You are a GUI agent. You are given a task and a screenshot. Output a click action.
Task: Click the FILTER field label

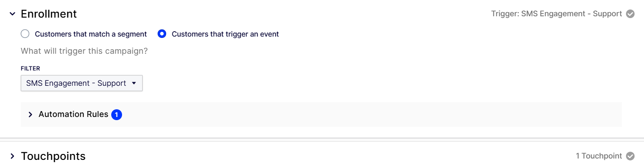pos(30,69)
